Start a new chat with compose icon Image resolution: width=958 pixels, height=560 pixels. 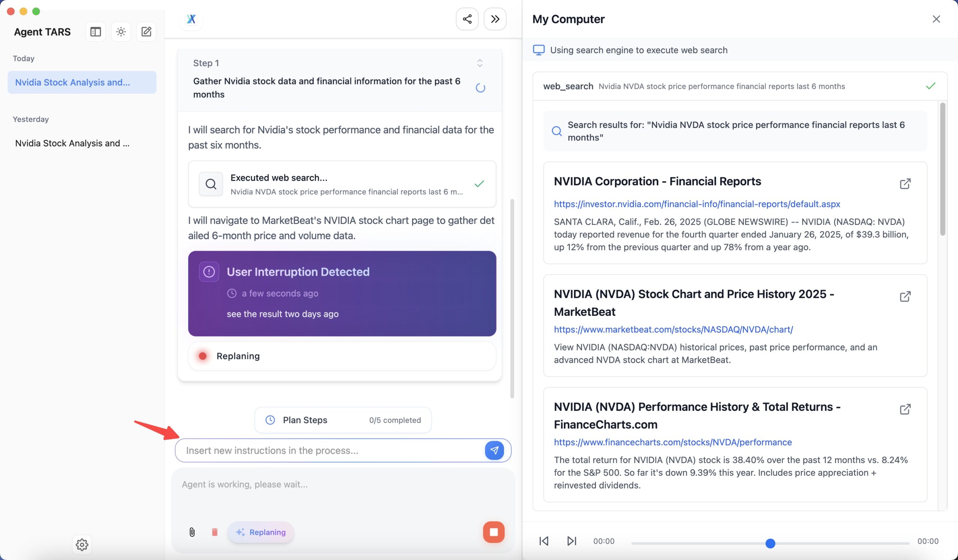pyautogui.click(x=146, y=31)
